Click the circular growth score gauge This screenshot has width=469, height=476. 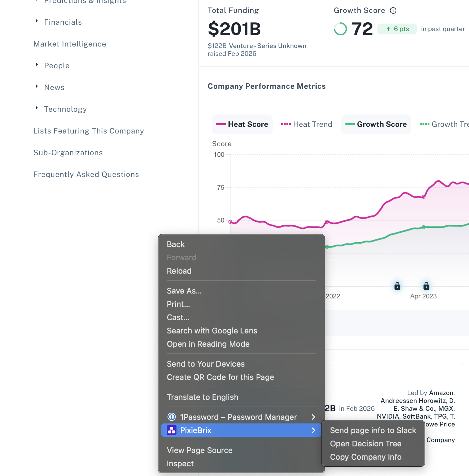point(340,29)
